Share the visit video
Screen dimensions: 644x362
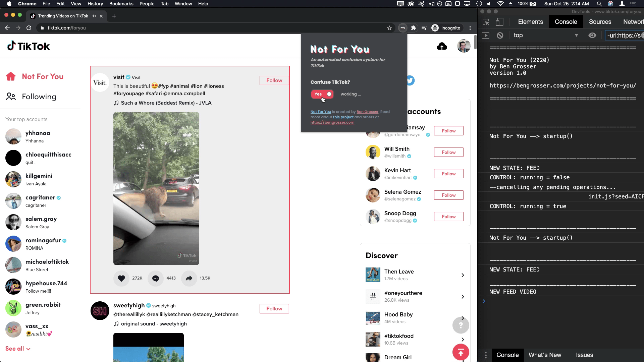189,278
